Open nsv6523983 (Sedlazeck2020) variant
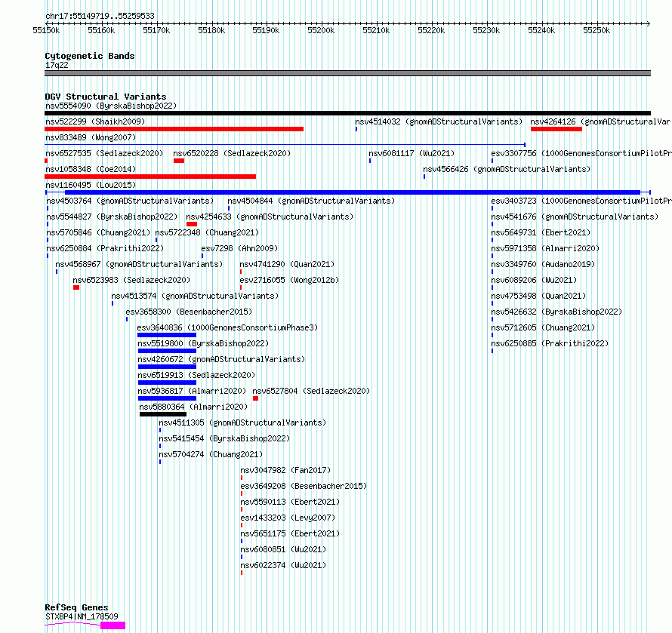 pos(131,280)
